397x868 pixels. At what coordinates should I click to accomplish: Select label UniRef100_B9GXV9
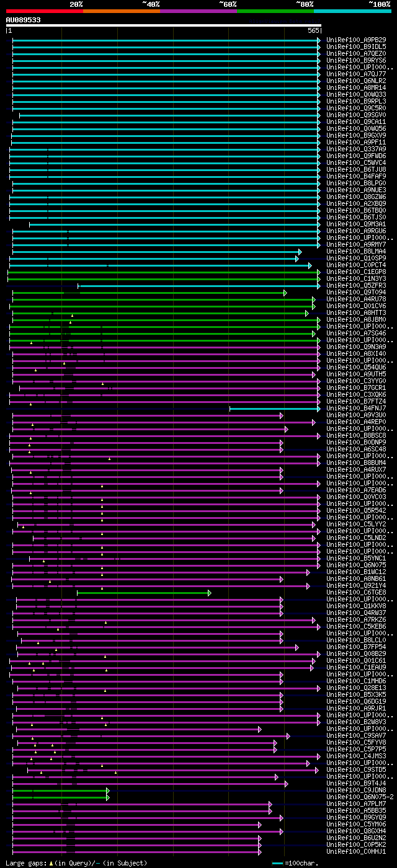point(356,135)
